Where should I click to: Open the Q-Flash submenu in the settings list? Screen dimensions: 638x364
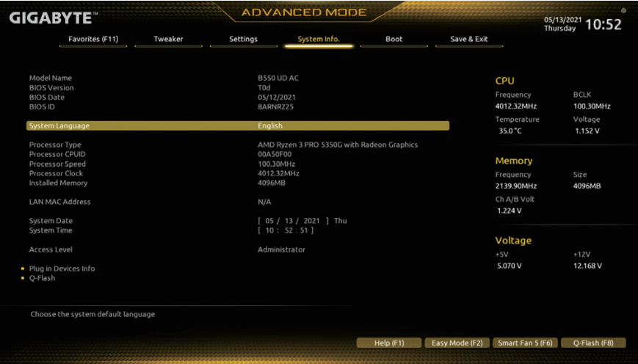tap(42, 278)
